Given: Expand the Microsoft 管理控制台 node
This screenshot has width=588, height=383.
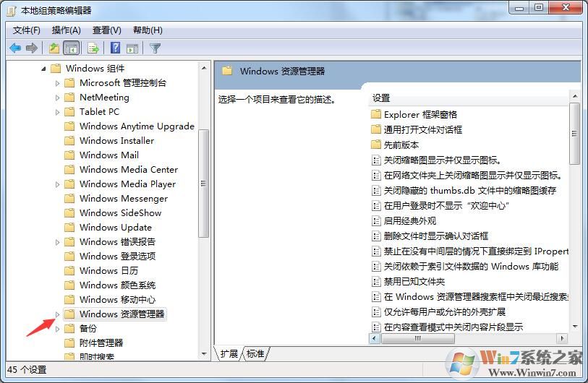Looking at the screenshot, I should (57, 83).
